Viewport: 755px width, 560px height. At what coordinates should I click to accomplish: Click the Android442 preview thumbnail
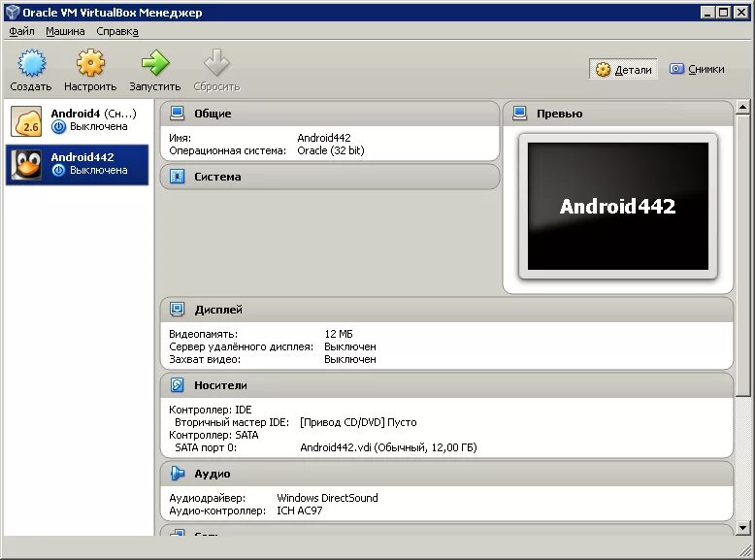618,206
